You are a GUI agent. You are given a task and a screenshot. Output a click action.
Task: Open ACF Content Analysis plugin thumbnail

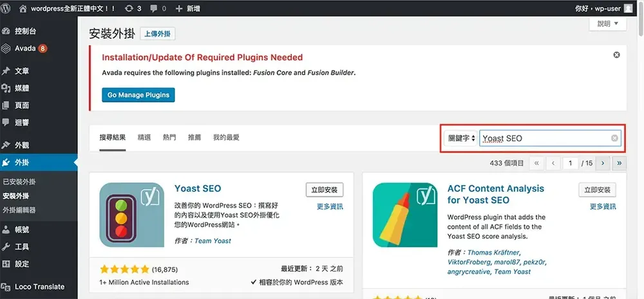tap(405, 215)
